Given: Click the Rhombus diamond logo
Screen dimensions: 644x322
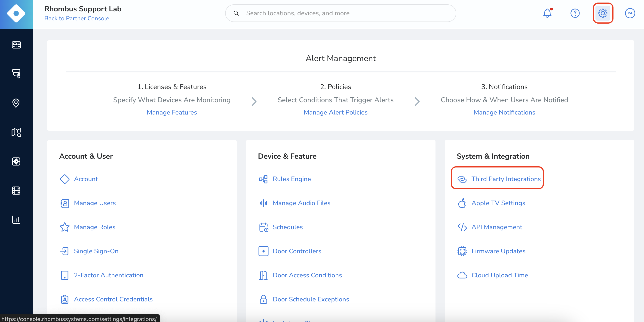Looking at the screenshot, I should [16, 13].
